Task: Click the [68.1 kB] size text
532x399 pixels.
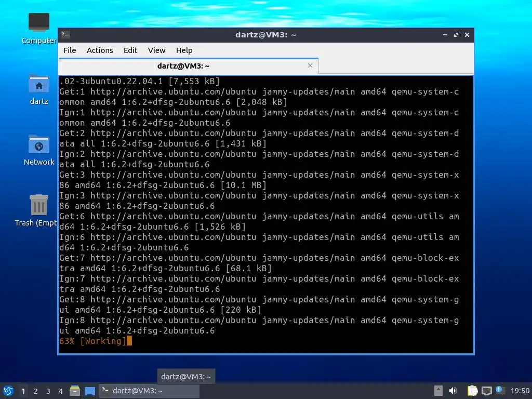Action: pos(248,269)
